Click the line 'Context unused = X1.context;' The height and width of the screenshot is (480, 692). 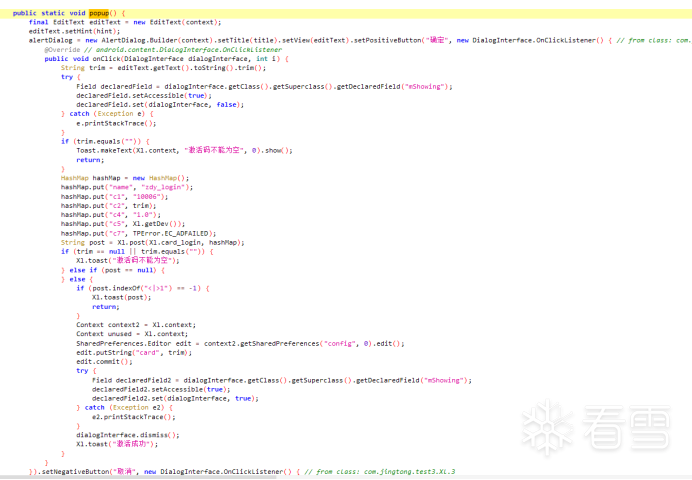click(132, 334)
